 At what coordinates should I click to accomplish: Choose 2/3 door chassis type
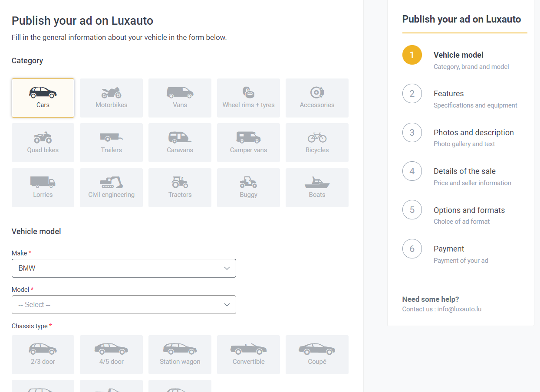click(x=43, y=355)
